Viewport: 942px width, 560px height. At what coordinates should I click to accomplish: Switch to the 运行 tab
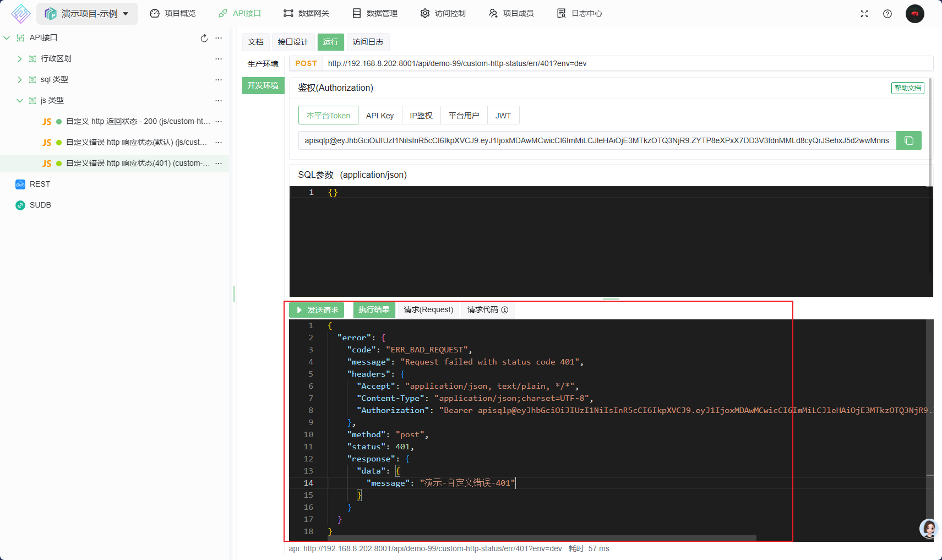point(331,42)
